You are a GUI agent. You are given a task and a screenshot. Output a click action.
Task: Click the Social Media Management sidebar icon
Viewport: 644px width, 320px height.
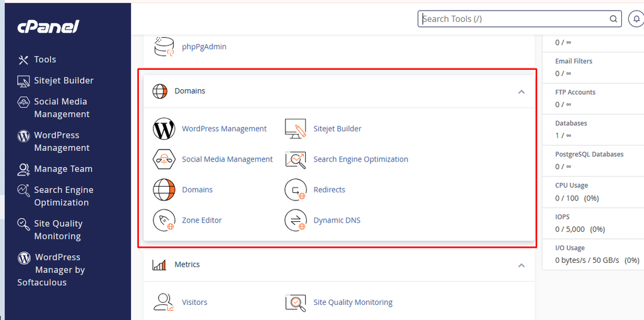click(23, 102)
